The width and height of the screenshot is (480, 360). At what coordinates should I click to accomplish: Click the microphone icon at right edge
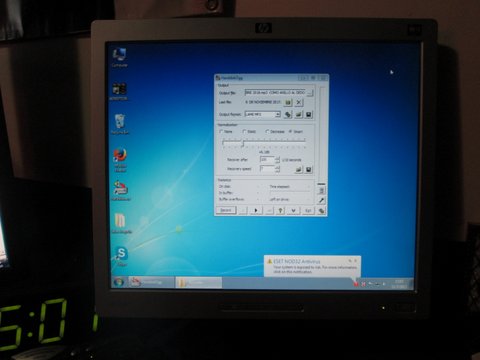321,200
